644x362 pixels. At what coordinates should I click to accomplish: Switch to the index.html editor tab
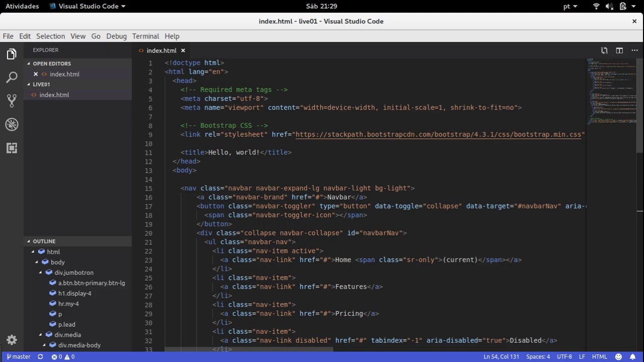coord(162,50)
